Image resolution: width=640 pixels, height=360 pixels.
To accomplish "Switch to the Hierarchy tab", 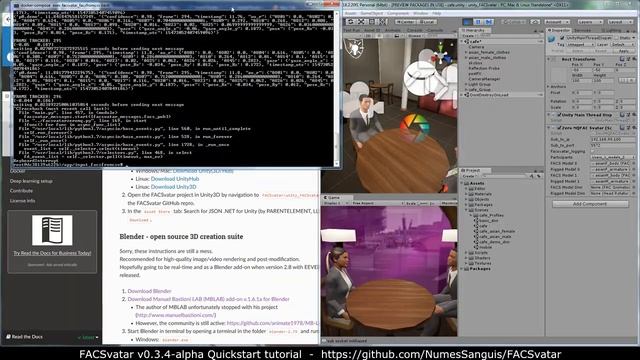I will [x=474, y=30].
